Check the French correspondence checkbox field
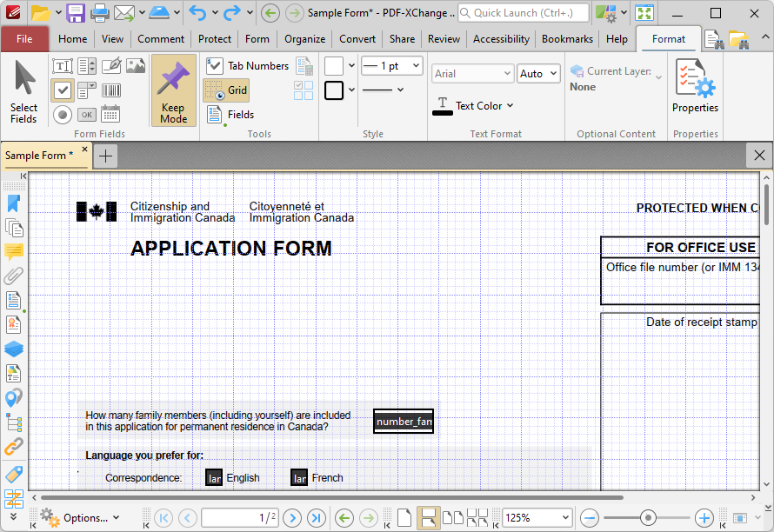This screenshot has width=774, height=532. pos(299,478)
